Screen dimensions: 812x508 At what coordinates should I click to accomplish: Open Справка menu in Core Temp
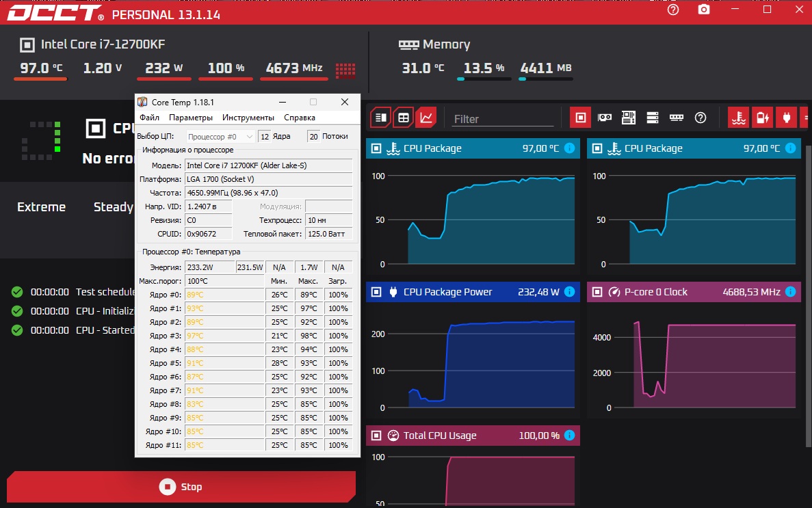pos(300,118)
